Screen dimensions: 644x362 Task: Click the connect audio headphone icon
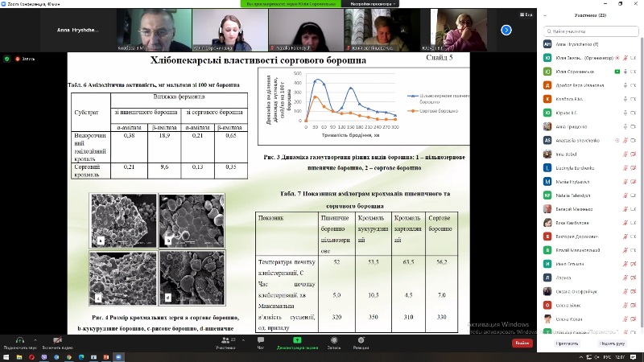(19, 340)
